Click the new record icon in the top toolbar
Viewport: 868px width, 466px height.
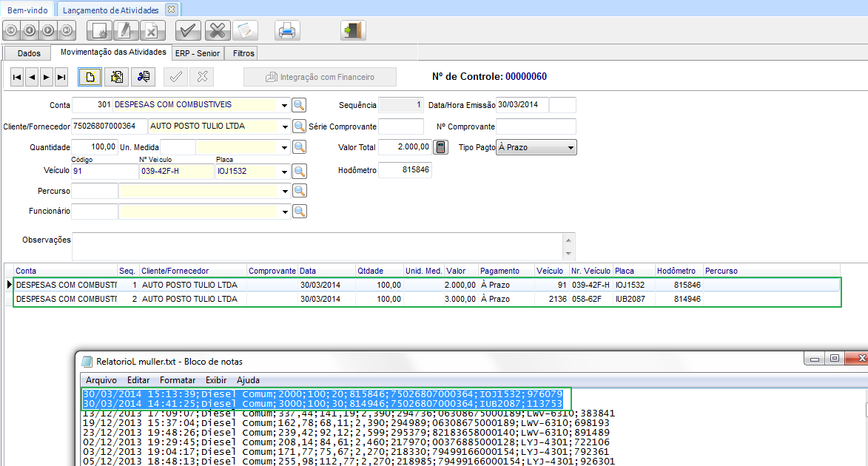[100, 31]
